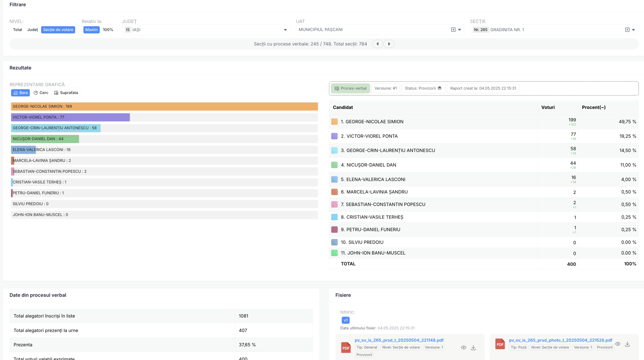The image size is (644, 360).
Task: Expand the JUDEȚ dropdown showing IAȘI
Action: click(285, 30)
